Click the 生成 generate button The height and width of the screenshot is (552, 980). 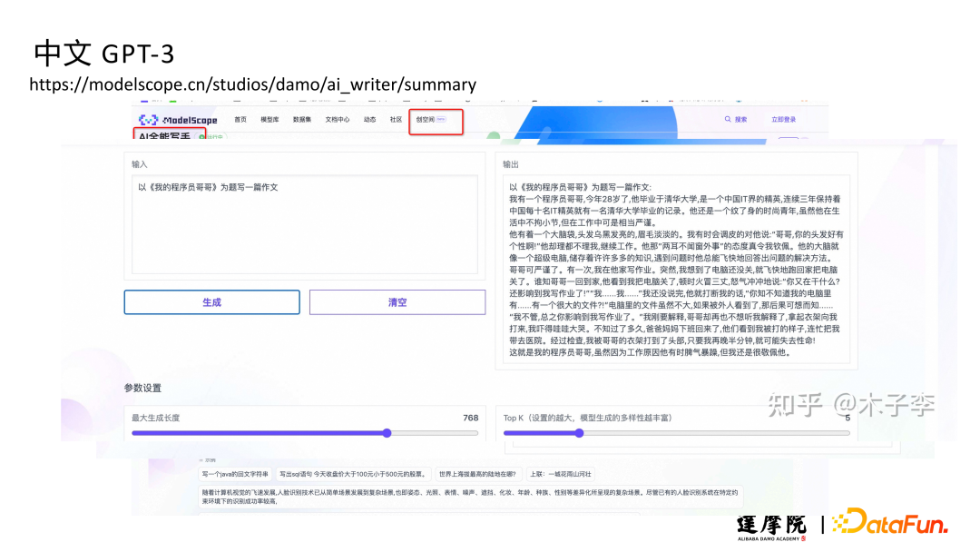(x=211, y=302)
